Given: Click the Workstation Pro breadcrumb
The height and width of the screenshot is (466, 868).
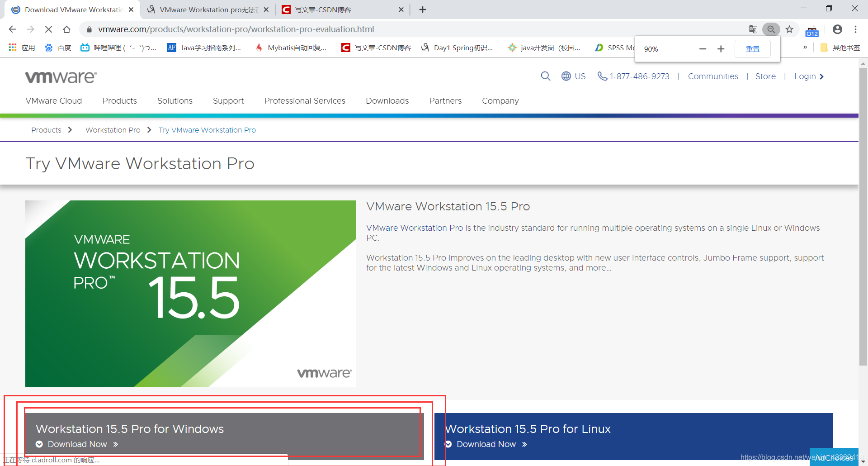Looking at the screenshot, I should tap(113, 130).
